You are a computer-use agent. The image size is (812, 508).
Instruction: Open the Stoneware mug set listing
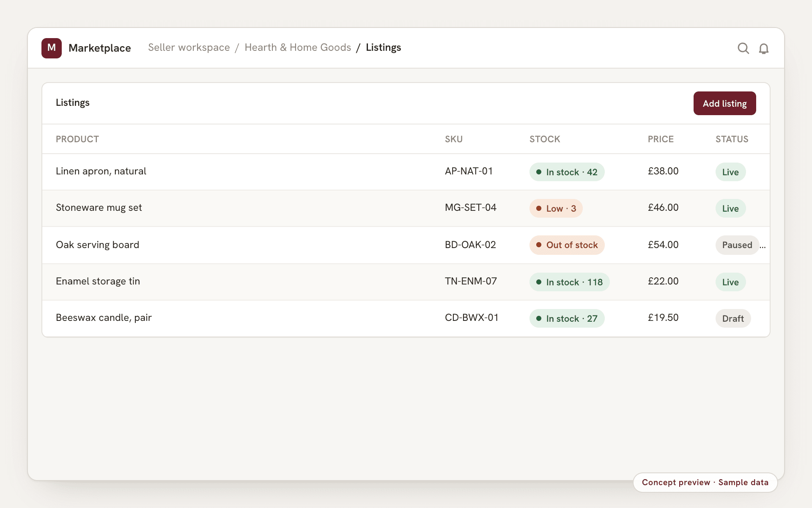point(99,207)
